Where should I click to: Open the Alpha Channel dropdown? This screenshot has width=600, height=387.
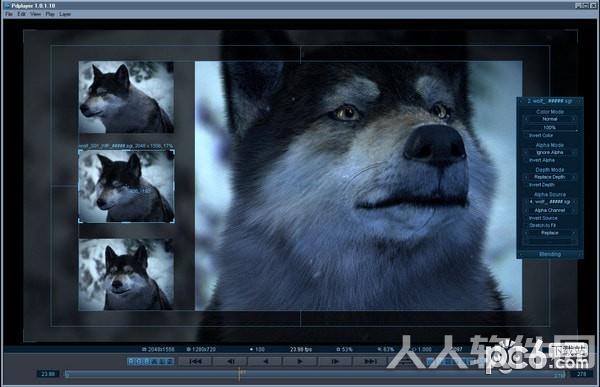pos(550,210)
